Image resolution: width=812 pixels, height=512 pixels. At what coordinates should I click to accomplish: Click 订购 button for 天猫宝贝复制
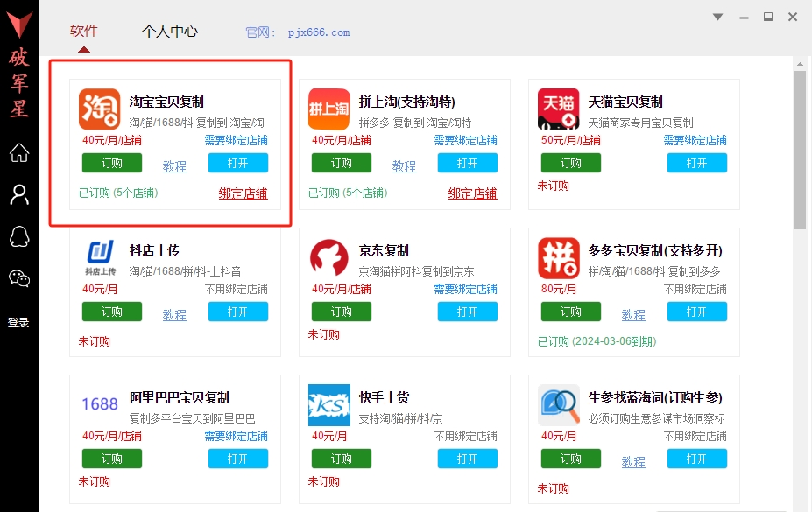[570, 163]
